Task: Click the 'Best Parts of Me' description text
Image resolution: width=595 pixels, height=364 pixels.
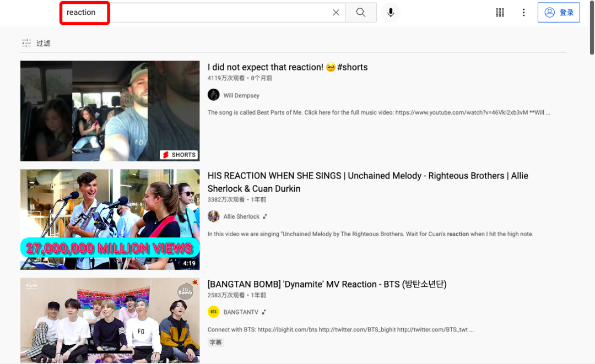Action: pyautogui.click(x=378, y=112)
